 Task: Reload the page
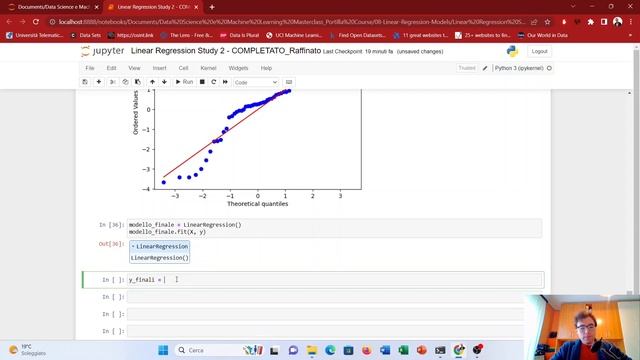36,22
